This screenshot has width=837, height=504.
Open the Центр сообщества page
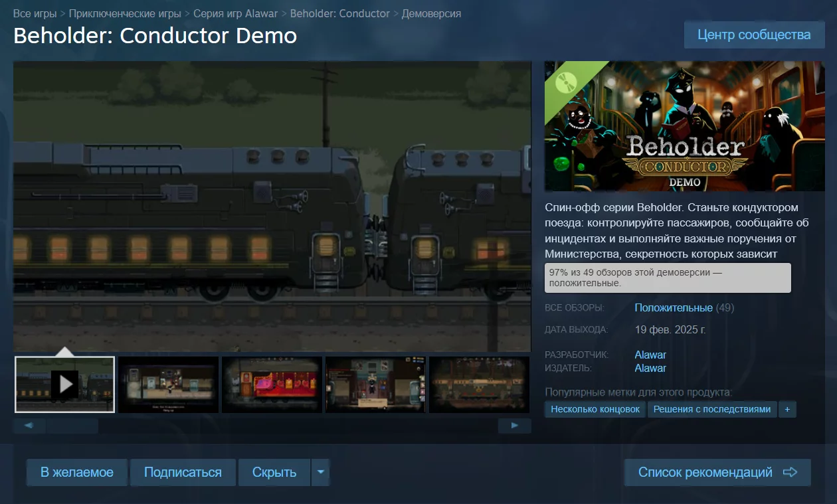coord(754,35)
